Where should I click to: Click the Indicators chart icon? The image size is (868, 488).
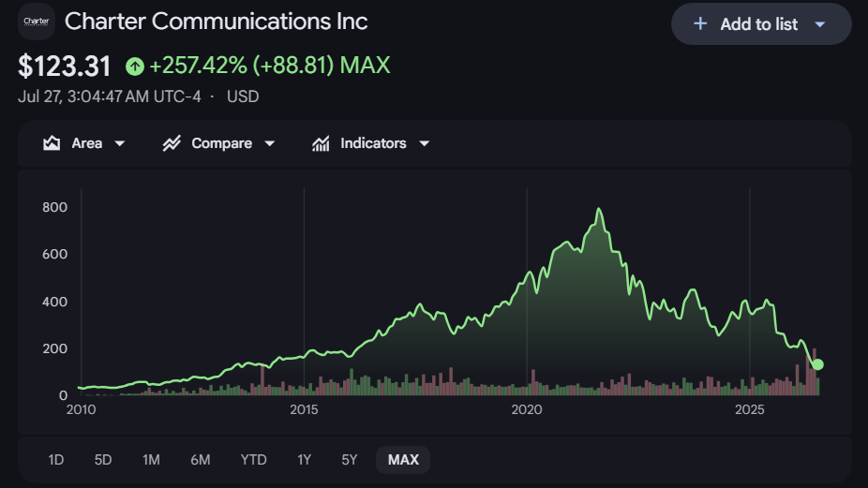pos(321,143)
